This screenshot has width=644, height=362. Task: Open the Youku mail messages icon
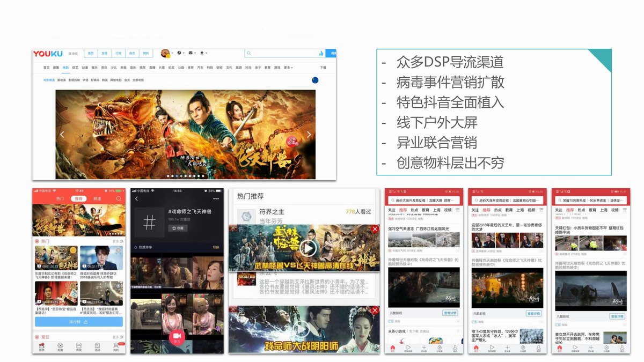point(191,53)
